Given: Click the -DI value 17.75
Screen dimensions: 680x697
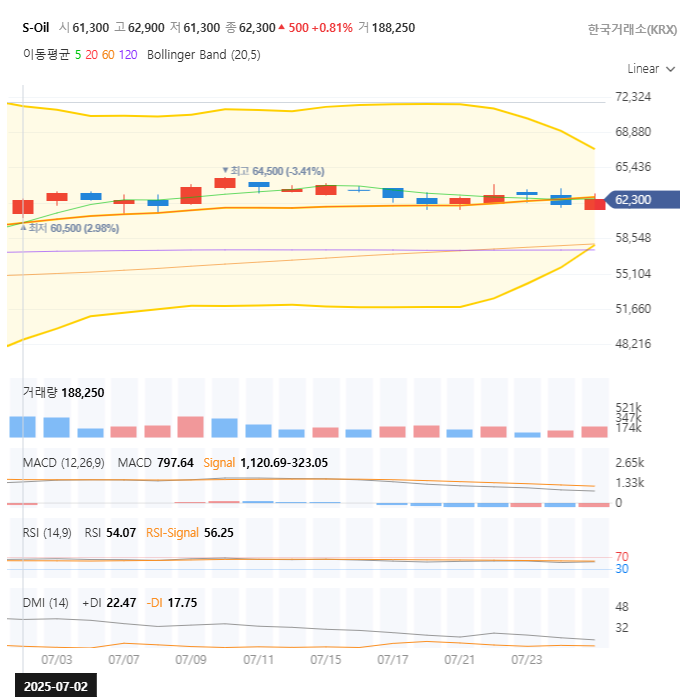Looking at the screenshot, I should [x=182, y=603].
